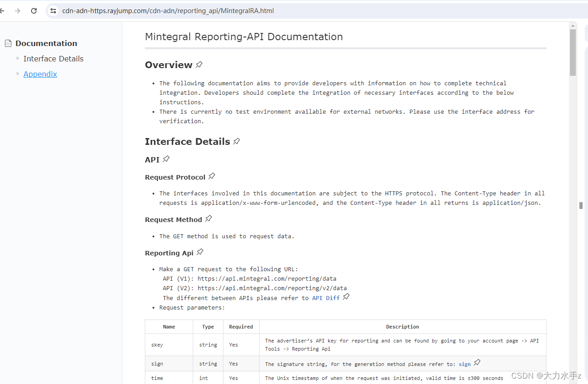This screenshot has width=588, height=384.
Task: Click the Yes cell in the time row
Action: (241, 378)
